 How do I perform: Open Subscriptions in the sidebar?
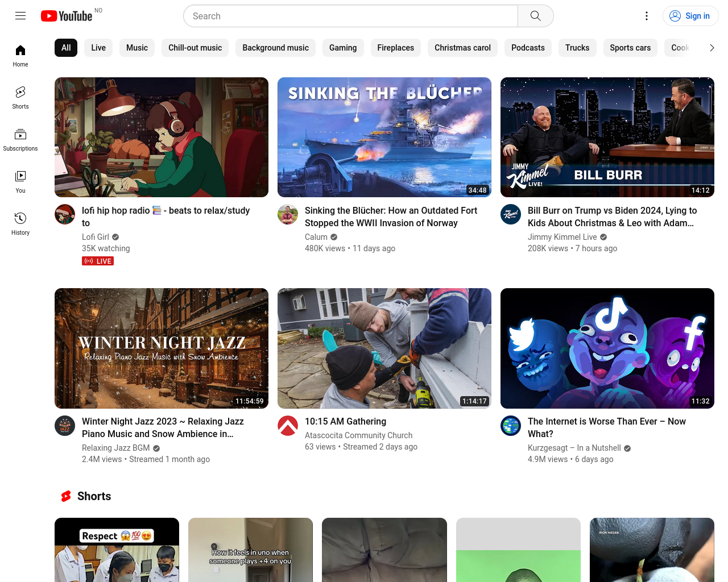pyautogui.click(x=20, y=140)
